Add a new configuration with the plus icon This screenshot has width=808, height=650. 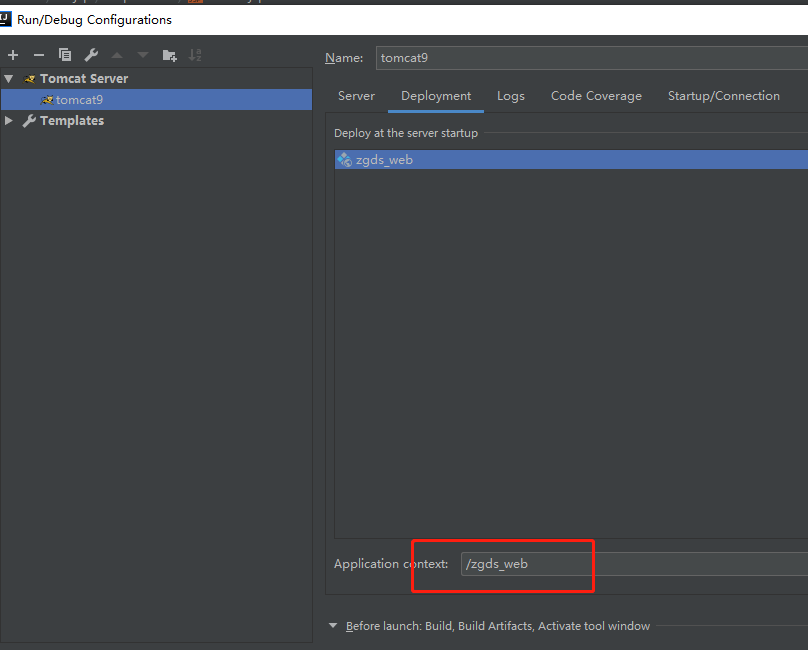coord(13,55)
